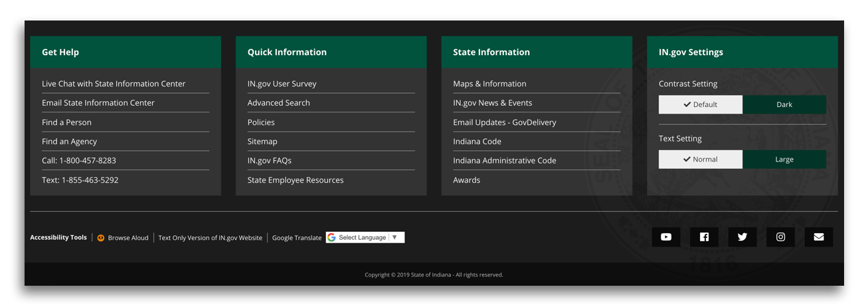View IN.gov FAQs
868x305 pixels.
(270, 160)
